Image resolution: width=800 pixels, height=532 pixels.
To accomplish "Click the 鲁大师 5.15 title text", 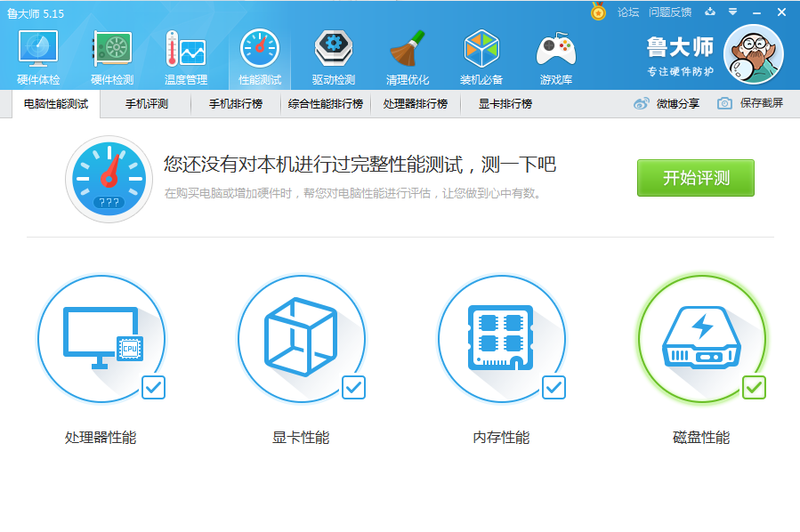I will pyautogui.click(x=36, y=13).
